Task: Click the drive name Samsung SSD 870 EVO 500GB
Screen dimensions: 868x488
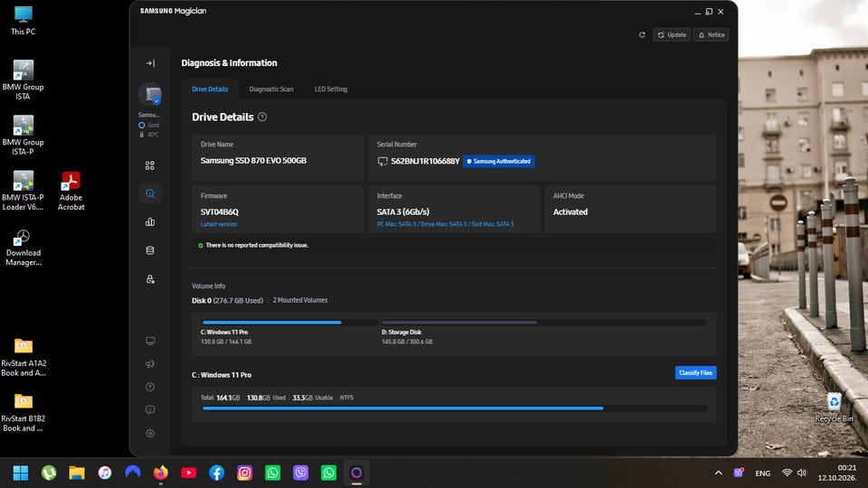Action: coord(253,161)
